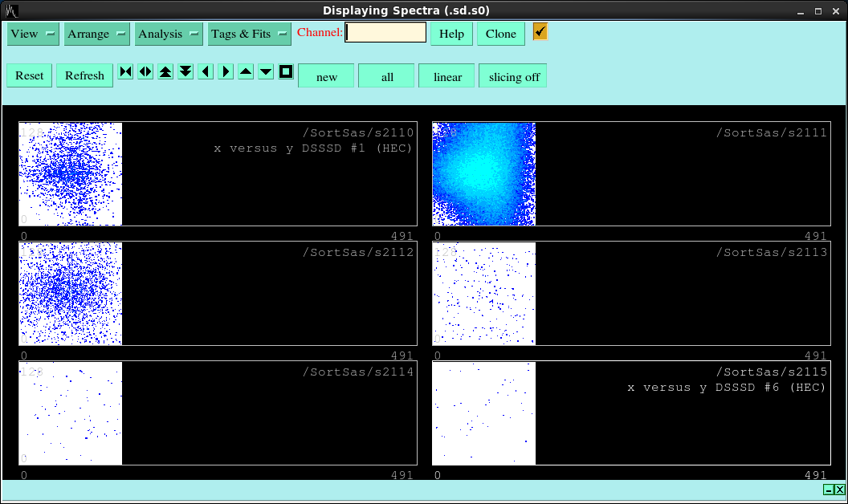848x504 pixels.
Task: Click the single down-arrow icon
Action: click(266, 71)
